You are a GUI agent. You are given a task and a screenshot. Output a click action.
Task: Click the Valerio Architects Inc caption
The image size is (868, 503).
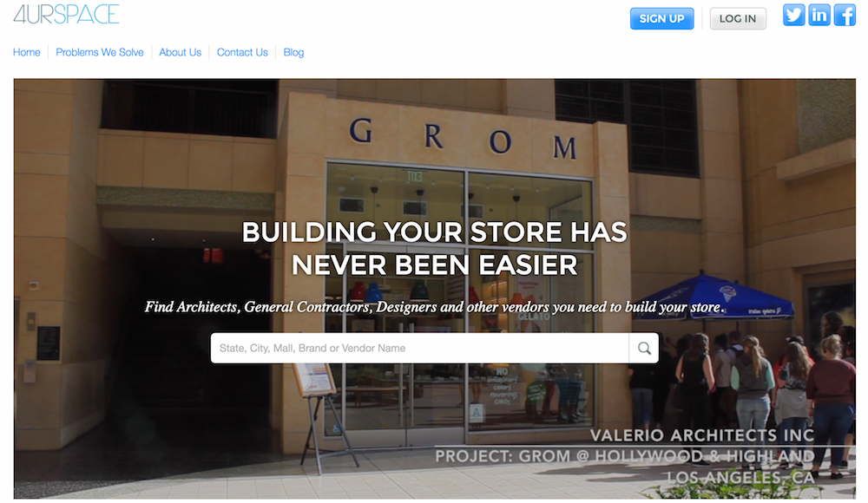[x=702, y=435]
